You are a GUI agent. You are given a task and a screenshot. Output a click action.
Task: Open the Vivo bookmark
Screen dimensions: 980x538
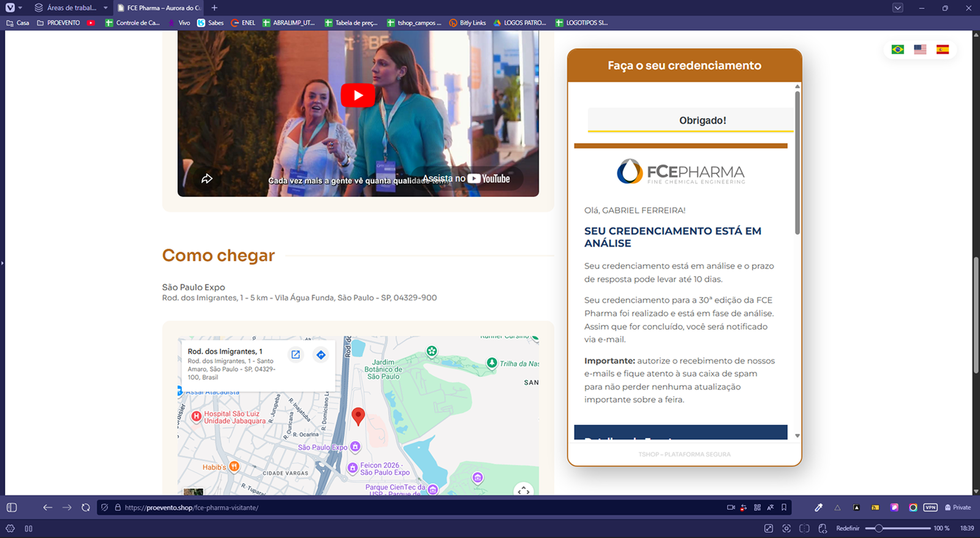click(x=179, y=23)
